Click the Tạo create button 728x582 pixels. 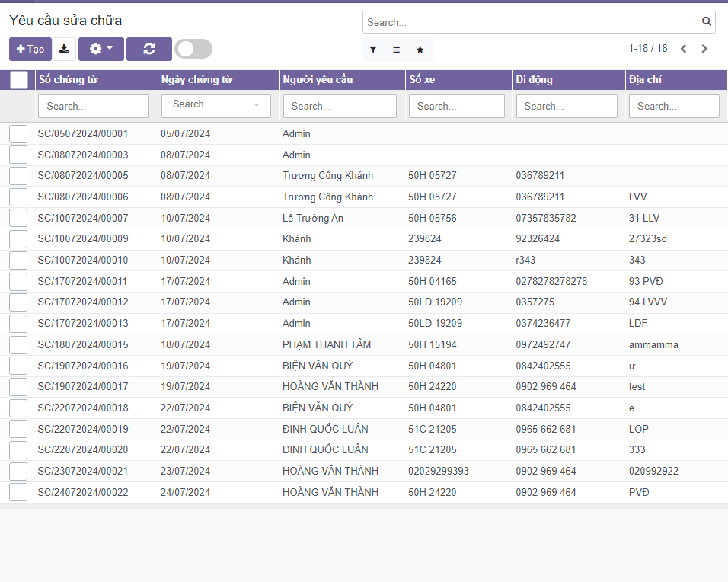[30, 49]
